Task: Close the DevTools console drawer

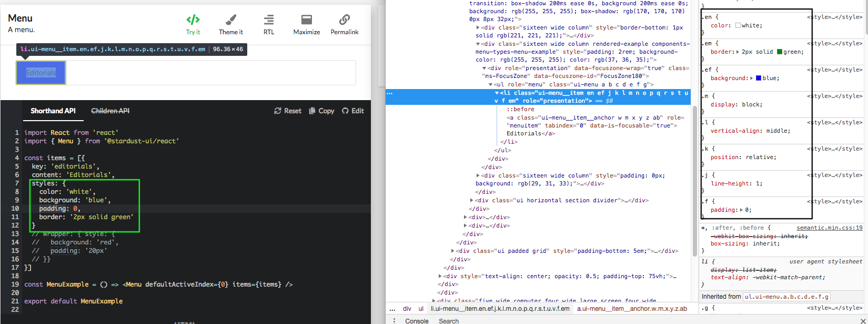Action: click(x=862, y=320)
